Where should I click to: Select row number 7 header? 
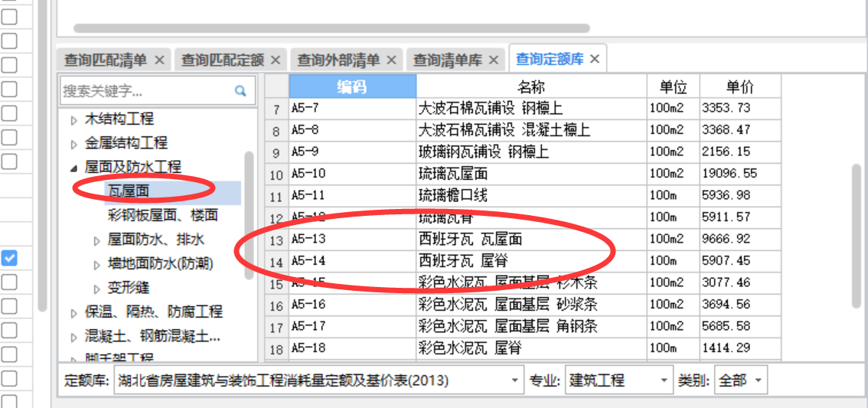tap(277, 109)
